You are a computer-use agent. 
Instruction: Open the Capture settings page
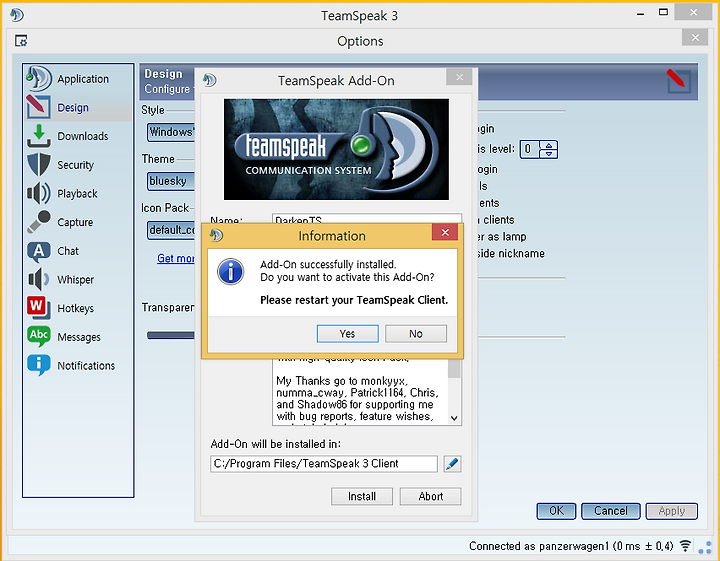75,222
